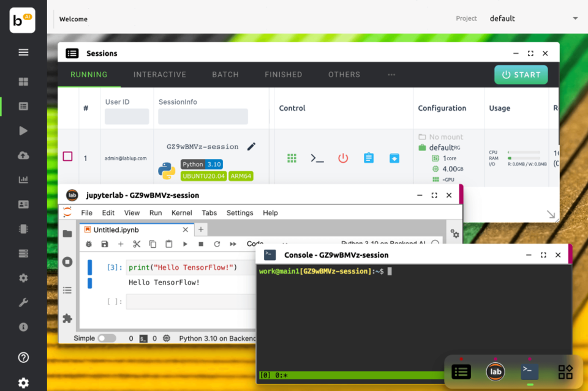This screenshot has width=588, height=391.
Task: Click pencil icon to rename session
Action: pyautogui.click(x=251, y=147)
